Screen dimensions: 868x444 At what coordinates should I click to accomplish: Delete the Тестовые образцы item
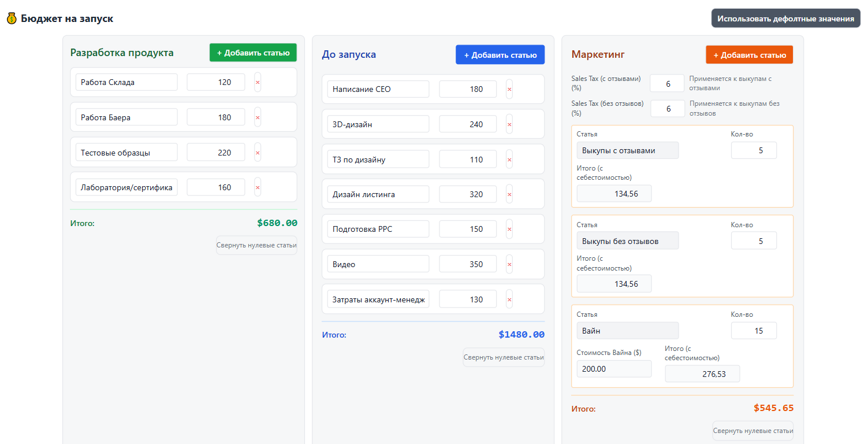(258, 153)
